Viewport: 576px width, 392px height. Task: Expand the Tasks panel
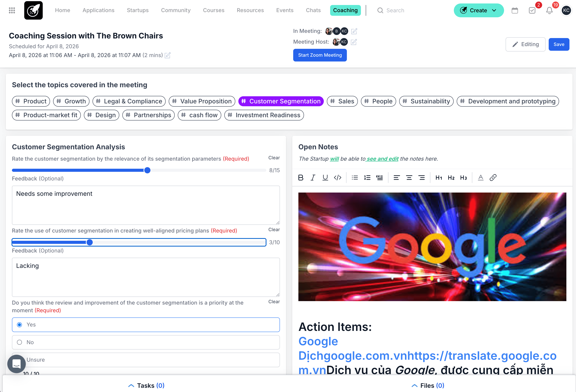tap(146, 385)
